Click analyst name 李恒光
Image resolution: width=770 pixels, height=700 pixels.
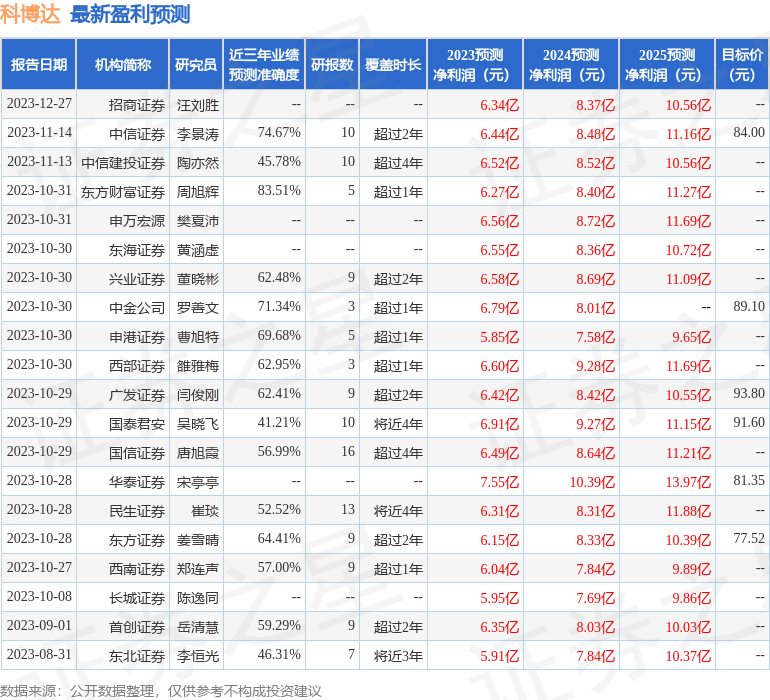pos(198,656)
